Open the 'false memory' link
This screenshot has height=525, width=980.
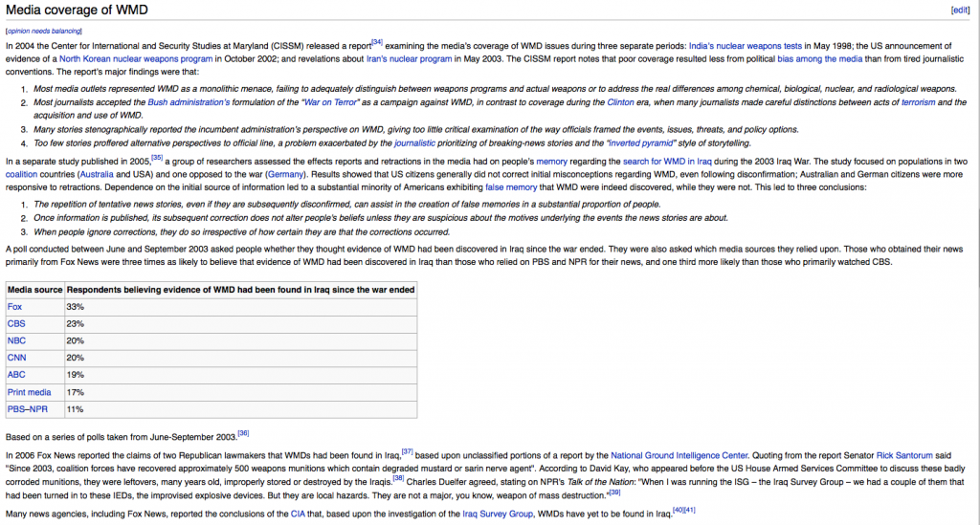(511, 187)
